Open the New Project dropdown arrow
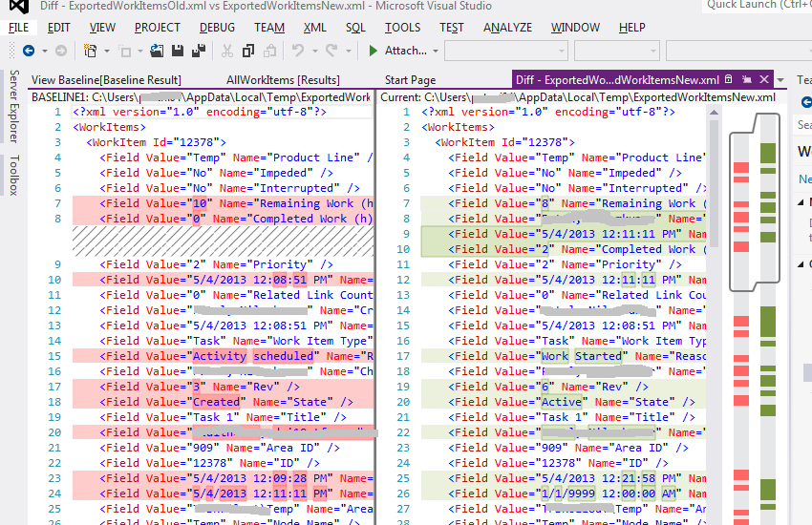Viewport: 812px width, 525px height. point(107,52)
